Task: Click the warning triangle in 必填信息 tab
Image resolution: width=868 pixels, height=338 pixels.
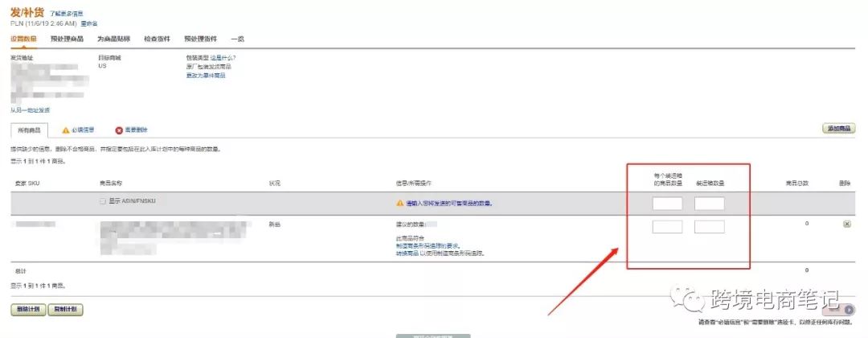Action: [x=66, y=130]
